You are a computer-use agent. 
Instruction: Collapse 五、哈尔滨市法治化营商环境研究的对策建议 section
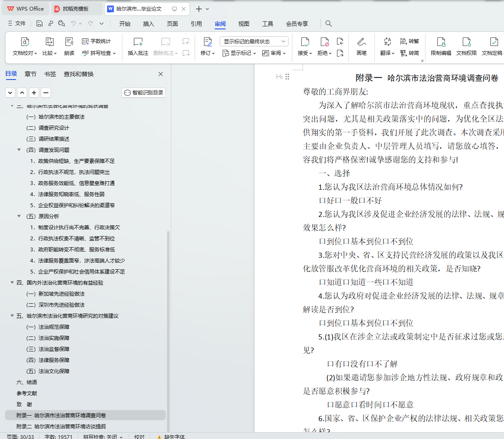pyautogui.click(x=12, y=316)
